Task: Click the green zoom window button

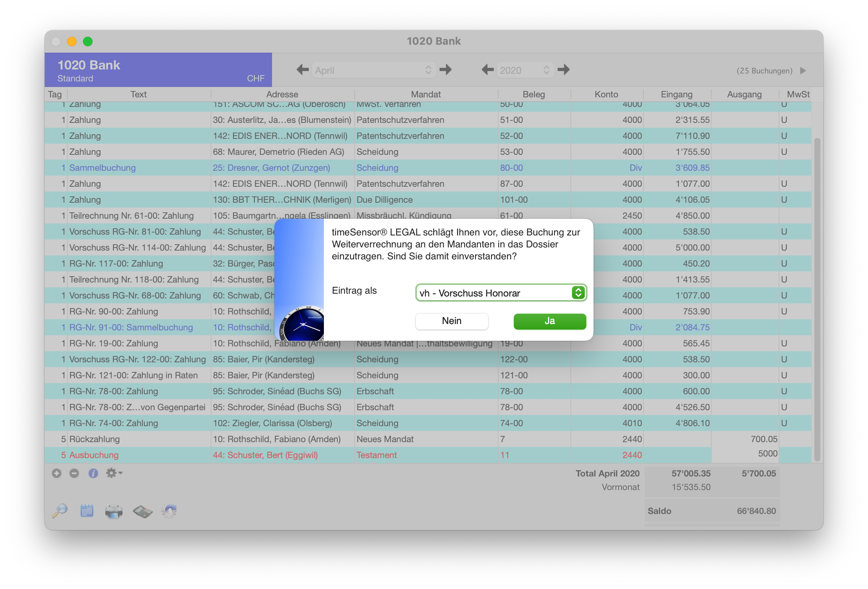Action: click(88, 42)
